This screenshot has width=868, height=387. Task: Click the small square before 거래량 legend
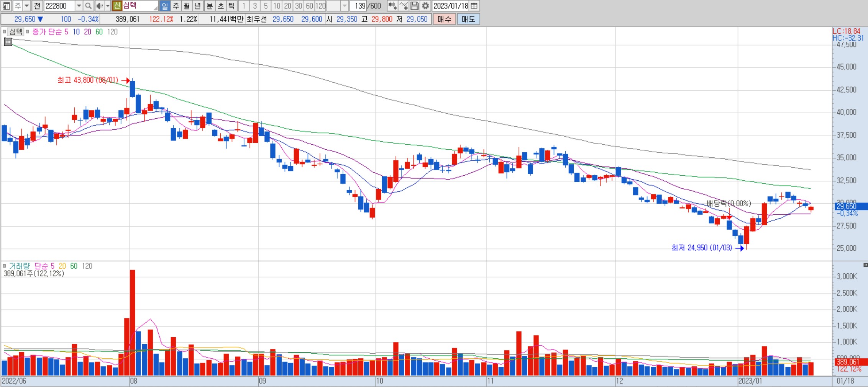(4, 266)
